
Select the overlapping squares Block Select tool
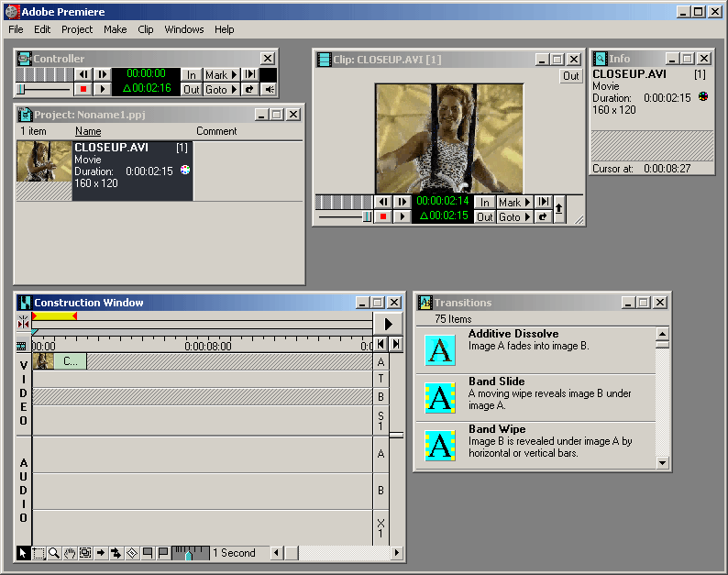pos(85,553)
